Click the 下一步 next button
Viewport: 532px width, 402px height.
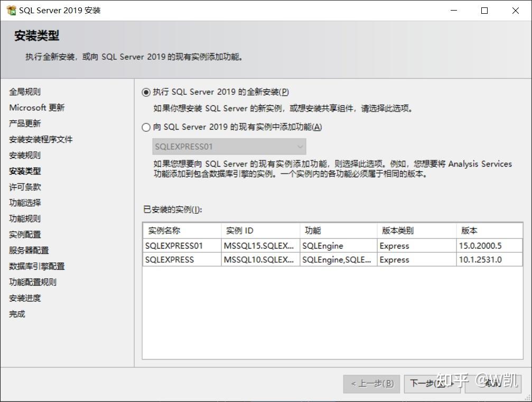[432, 384]
